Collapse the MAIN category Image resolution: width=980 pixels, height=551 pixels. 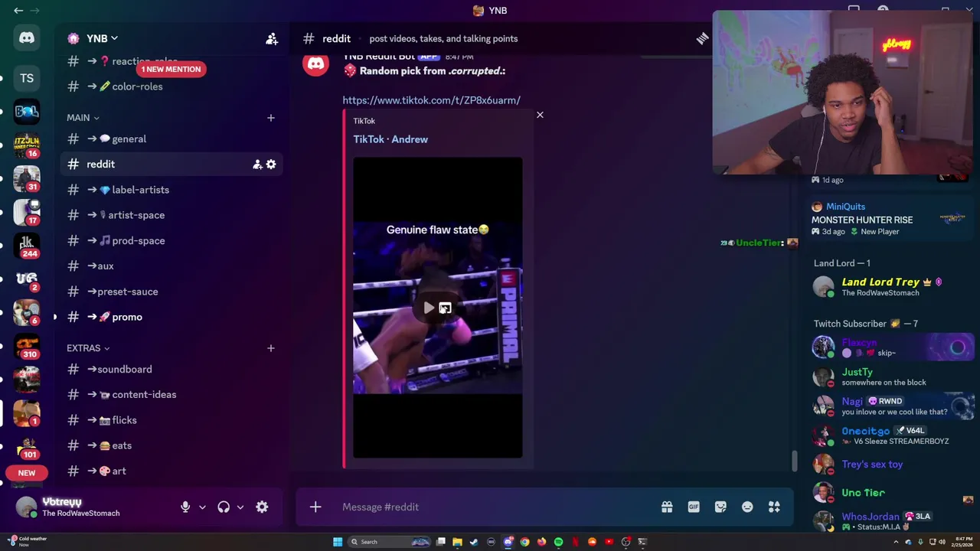click(83, 118)
